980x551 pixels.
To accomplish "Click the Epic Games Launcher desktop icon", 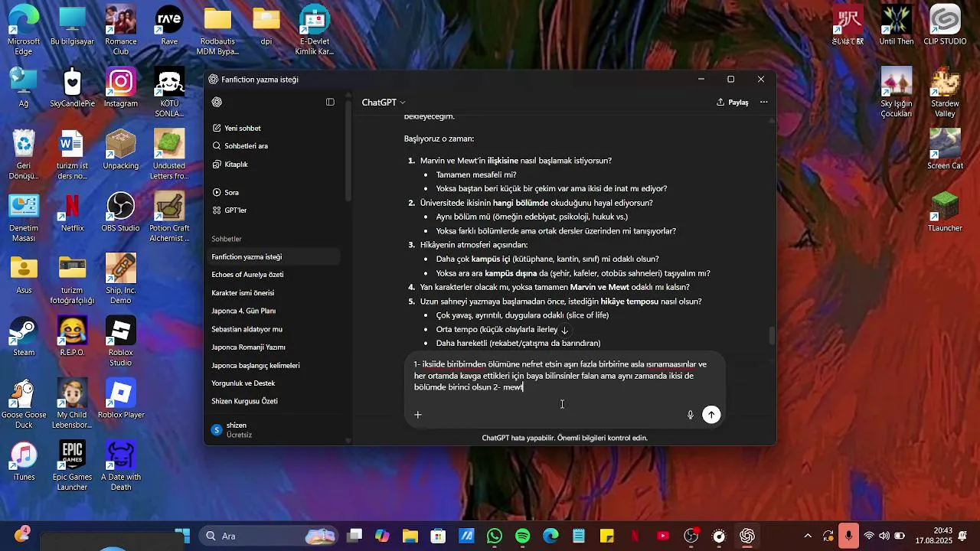I will (x=72, y=466).
